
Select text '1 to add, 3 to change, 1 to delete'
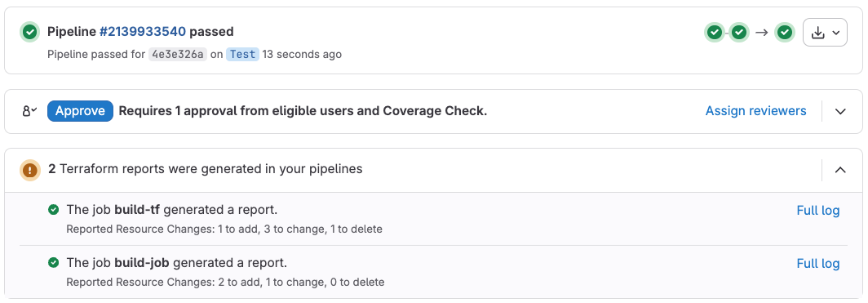click(x=300, y=229)
